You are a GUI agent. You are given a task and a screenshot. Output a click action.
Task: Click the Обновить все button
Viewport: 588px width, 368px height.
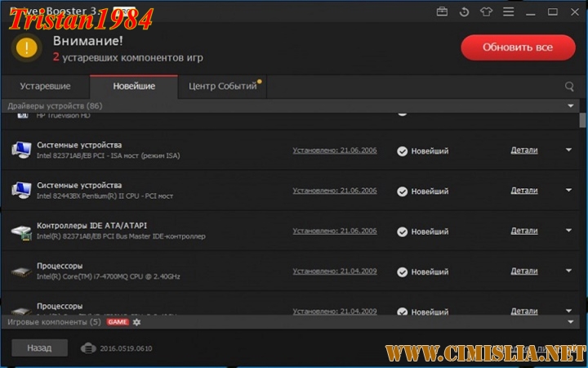pos(518,47)
